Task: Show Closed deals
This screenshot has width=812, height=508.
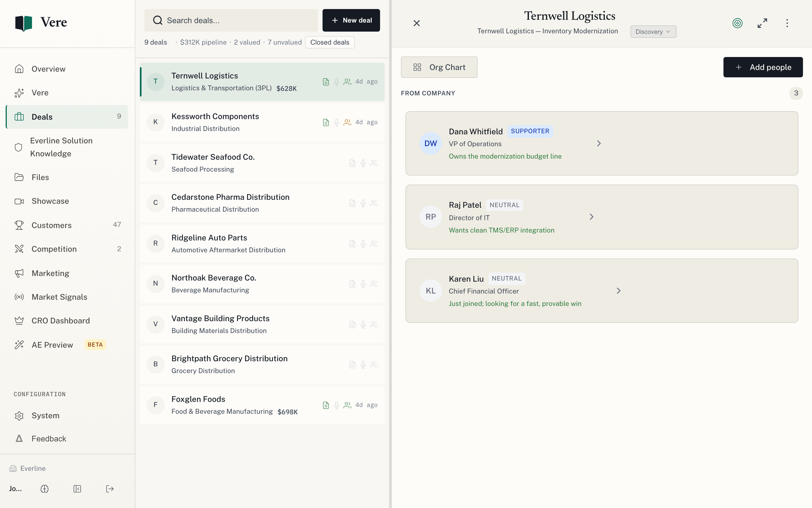Action: tap(330, 42)
